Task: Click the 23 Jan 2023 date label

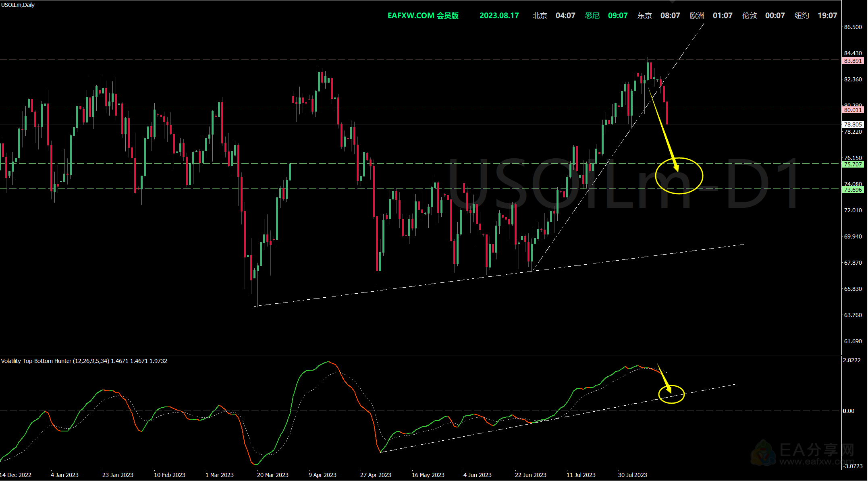Action: (118, 475)
